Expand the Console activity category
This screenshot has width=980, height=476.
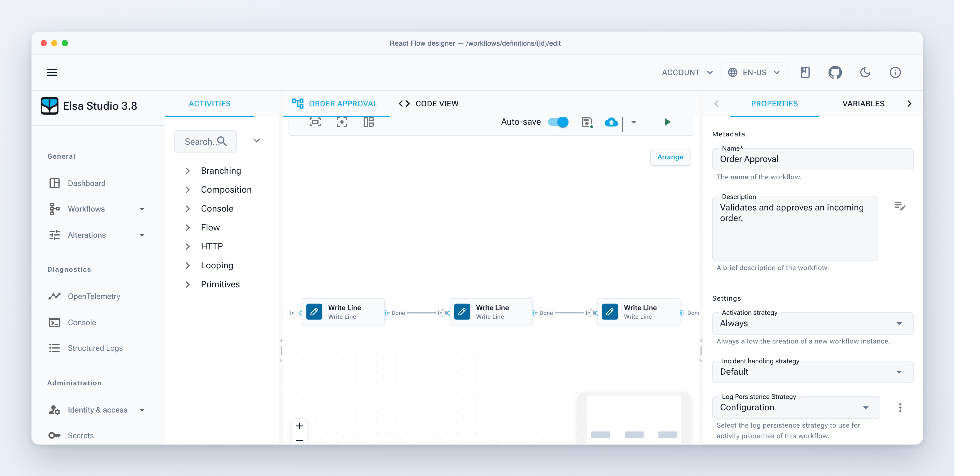pyautogui.click(x=188, y=208)
